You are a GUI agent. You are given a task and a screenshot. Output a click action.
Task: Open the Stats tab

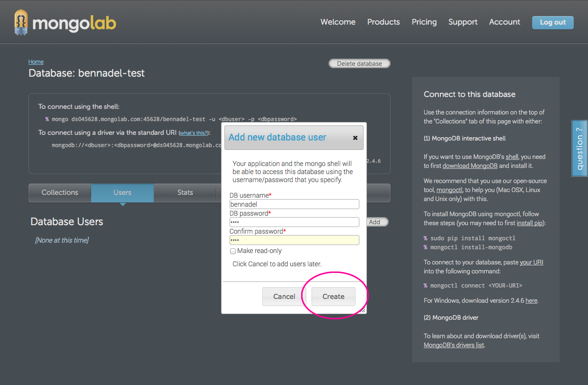[x=185, y=192]
